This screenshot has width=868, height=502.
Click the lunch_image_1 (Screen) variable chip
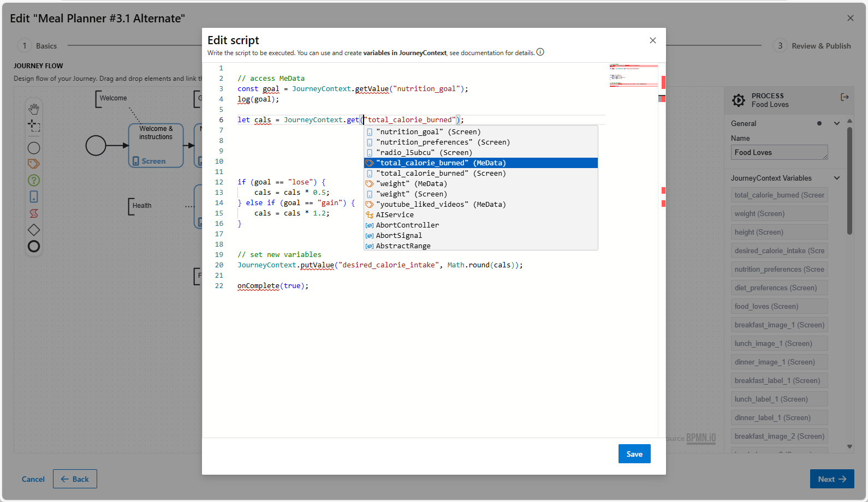(x=780, y=343)
